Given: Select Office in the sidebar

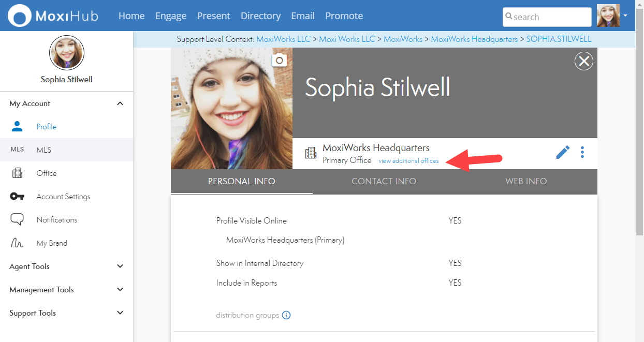Looking at the screenshot, I should click(x=46, y=173).
